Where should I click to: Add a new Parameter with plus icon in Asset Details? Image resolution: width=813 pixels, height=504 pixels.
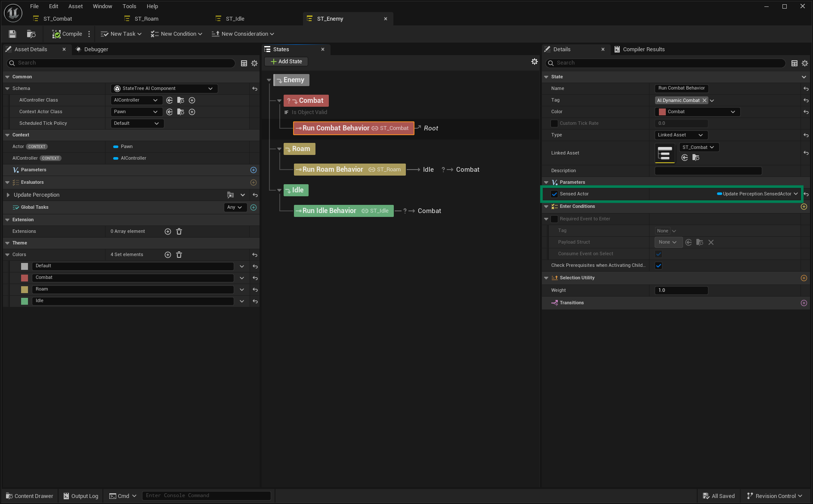tap(253, 170)
